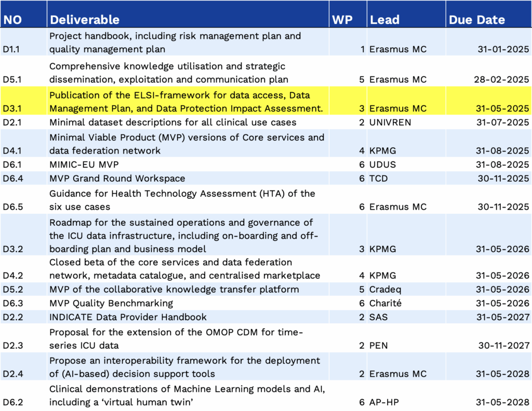This screenshot has height=411, width=532.
Task: Click cell 'D6.2'
Action: [23, 395]
